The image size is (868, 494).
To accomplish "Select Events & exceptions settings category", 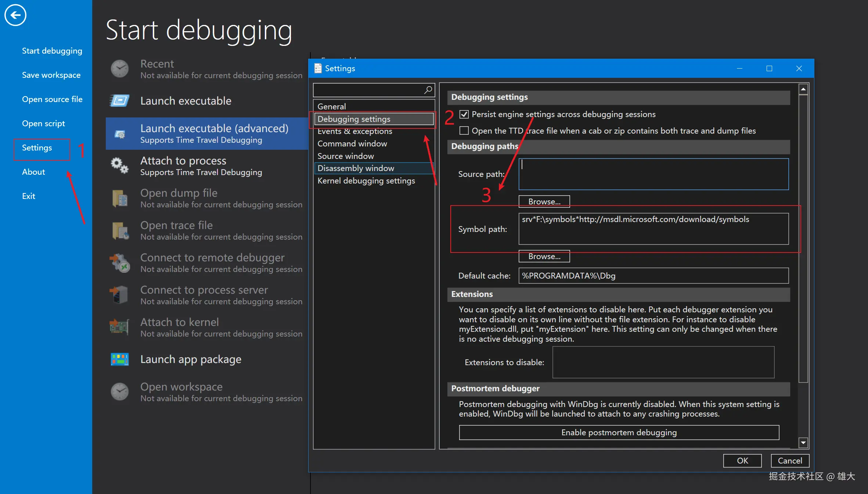I will click(354, 131).
